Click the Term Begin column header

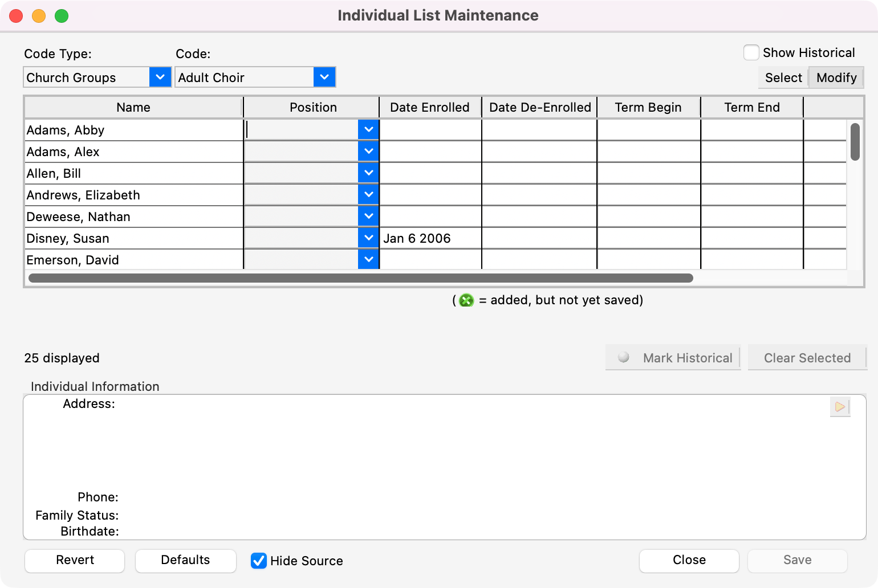click(x=648, y=107)
